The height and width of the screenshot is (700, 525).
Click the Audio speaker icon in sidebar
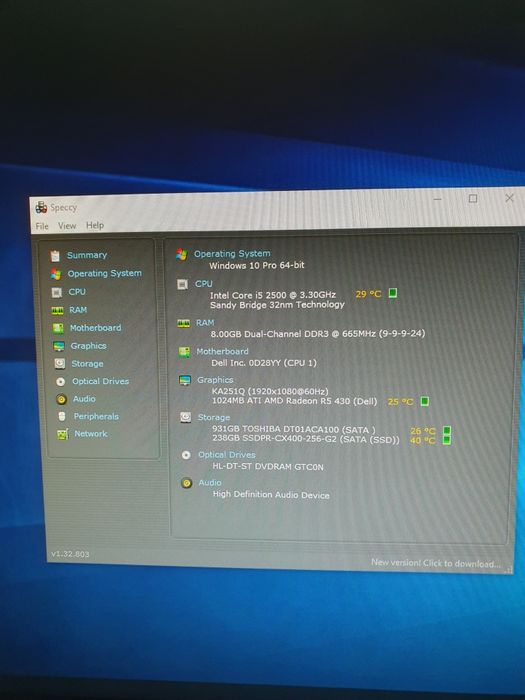(x=62, y=399)
